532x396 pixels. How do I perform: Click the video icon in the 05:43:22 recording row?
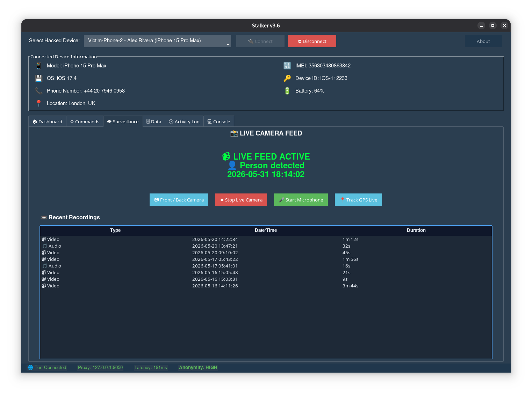click(44, 259)
